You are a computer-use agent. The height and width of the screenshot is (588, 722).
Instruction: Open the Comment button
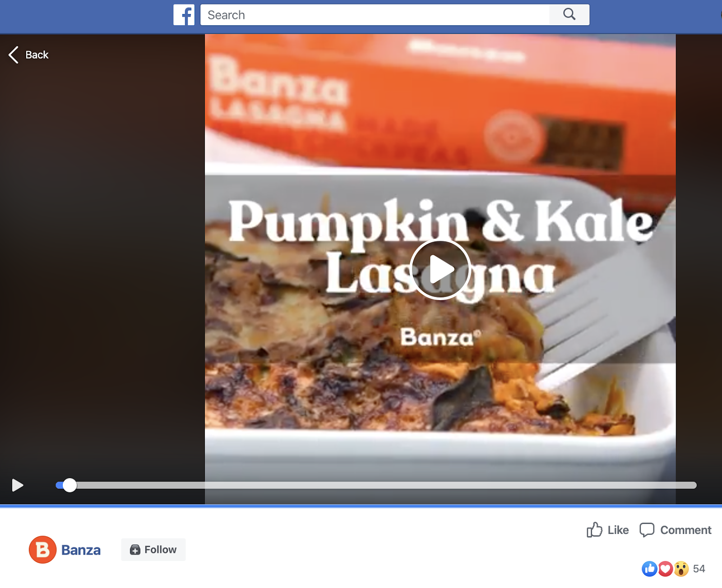(x=676, y=530)
